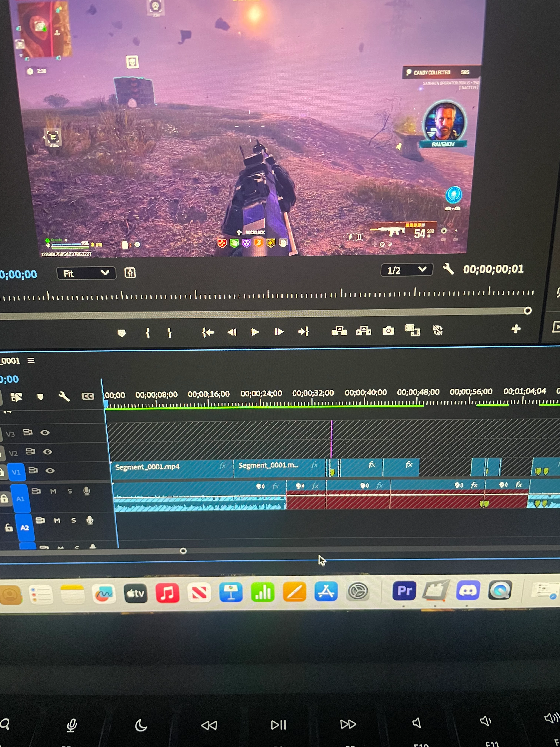
Task: Click the Export Frame camera icon
Action: (x=388, y=331)
